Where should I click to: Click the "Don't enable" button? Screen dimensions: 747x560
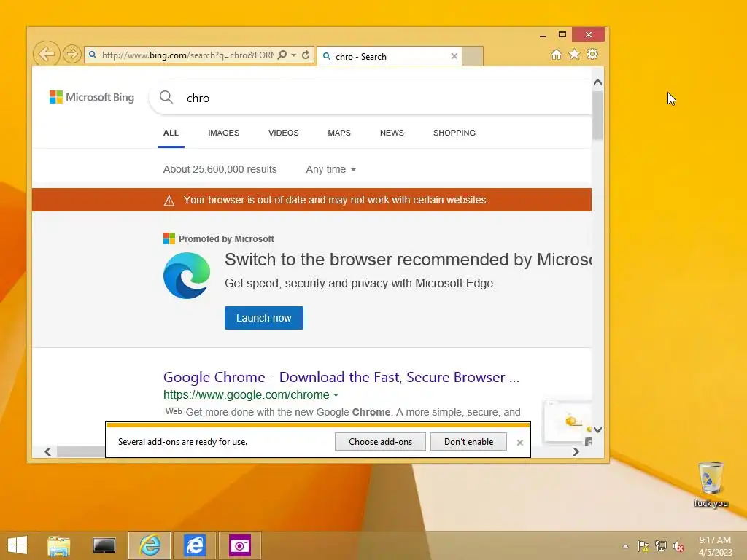tap(468, 441)
